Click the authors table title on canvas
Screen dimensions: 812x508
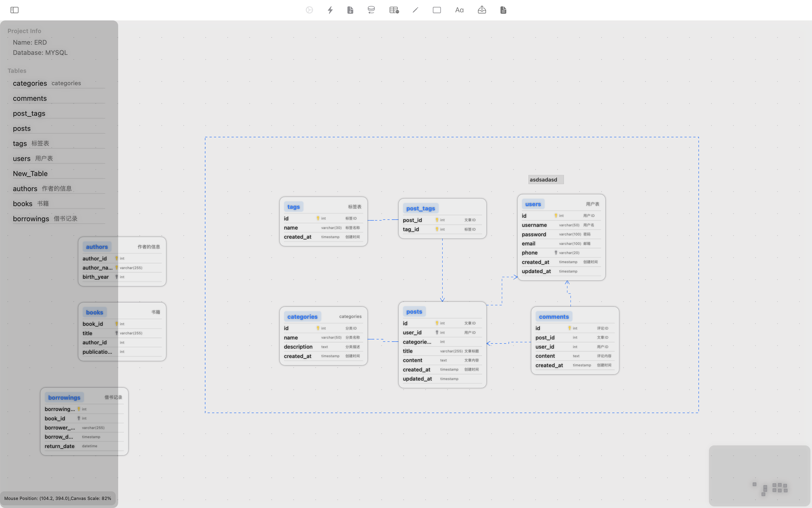(x=97, y=247)
